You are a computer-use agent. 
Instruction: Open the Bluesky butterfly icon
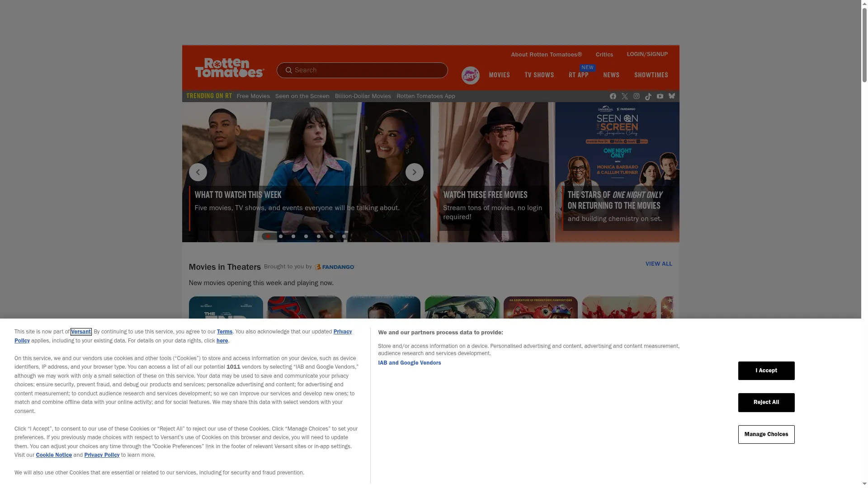pyautogui.click(x=671, y=96)
